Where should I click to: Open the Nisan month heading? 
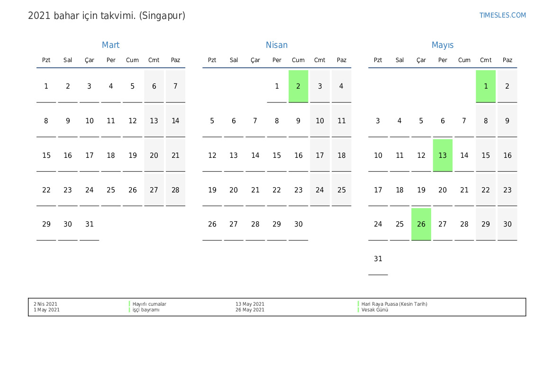(276, 45)
